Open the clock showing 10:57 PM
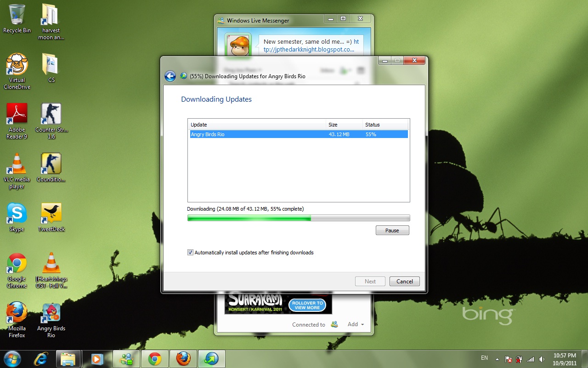This screenshot has width=588, height=368. tap(565, 359)
